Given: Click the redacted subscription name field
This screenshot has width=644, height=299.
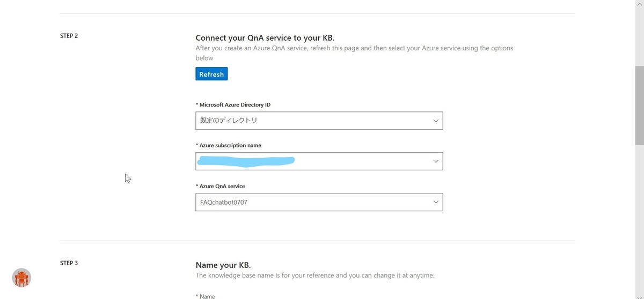Looking at the screenshot, I should tap(319, 161).
